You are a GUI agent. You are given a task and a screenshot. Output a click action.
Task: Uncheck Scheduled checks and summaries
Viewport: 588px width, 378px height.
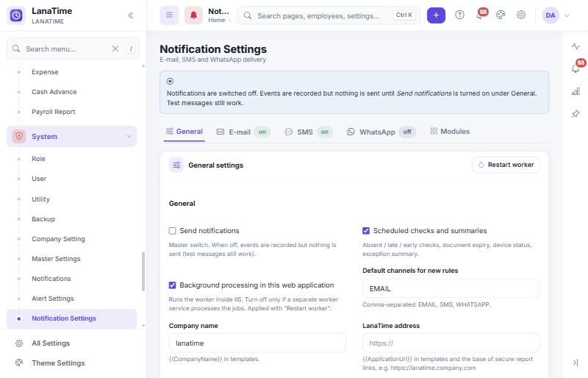366,231
